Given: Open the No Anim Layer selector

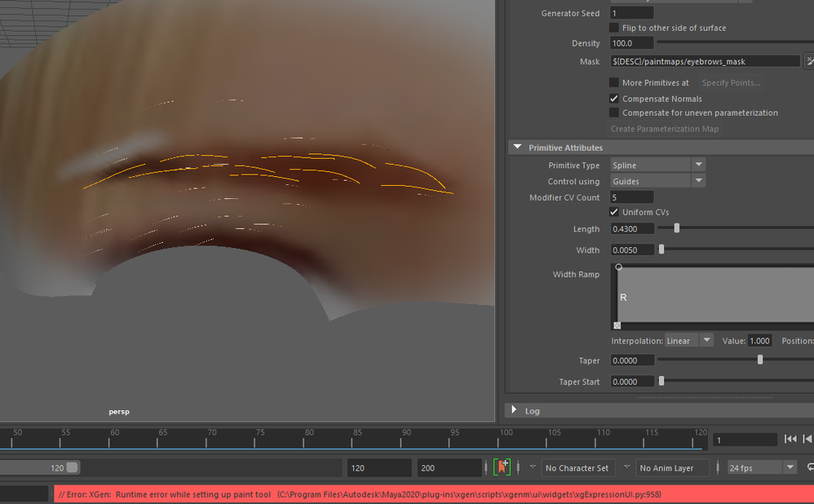Looking at the screenshot, I should click(x=673, y=467).
